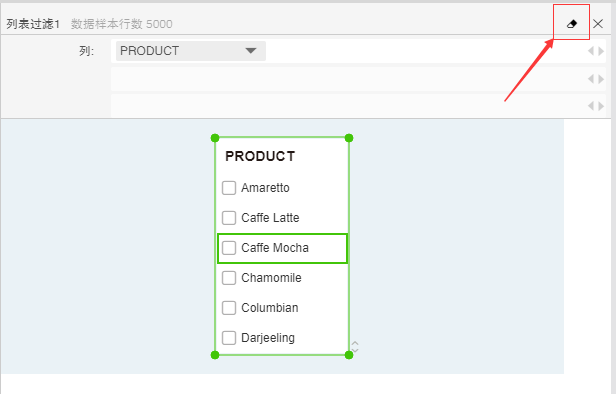The width and height of the screenshot is (616, 394).
Task: Toggle the Columbian checkbox
Action: pos(229,308)
